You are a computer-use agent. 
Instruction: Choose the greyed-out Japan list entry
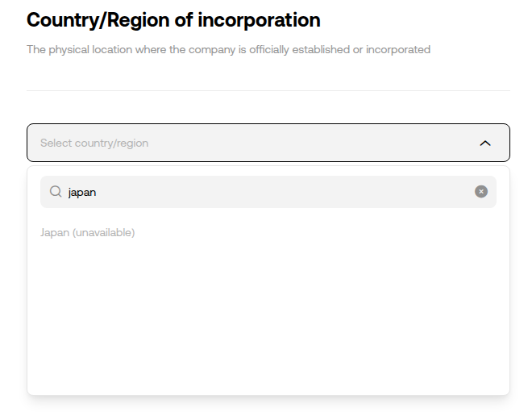(x=88, y=232)
